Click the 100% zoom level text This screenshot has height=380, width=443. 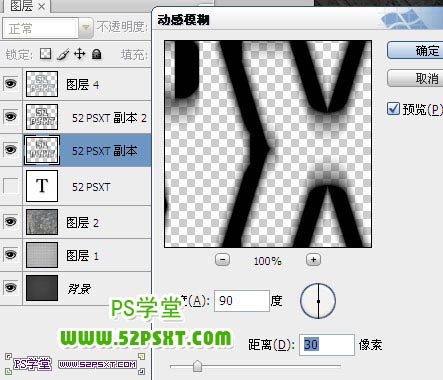pos(267,261)
